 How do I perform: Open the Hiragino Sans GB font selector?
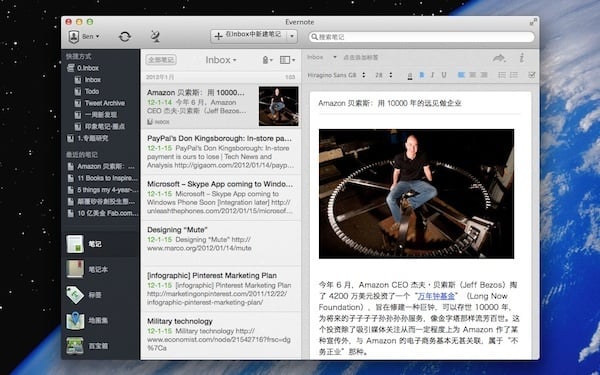click(336, 75)
